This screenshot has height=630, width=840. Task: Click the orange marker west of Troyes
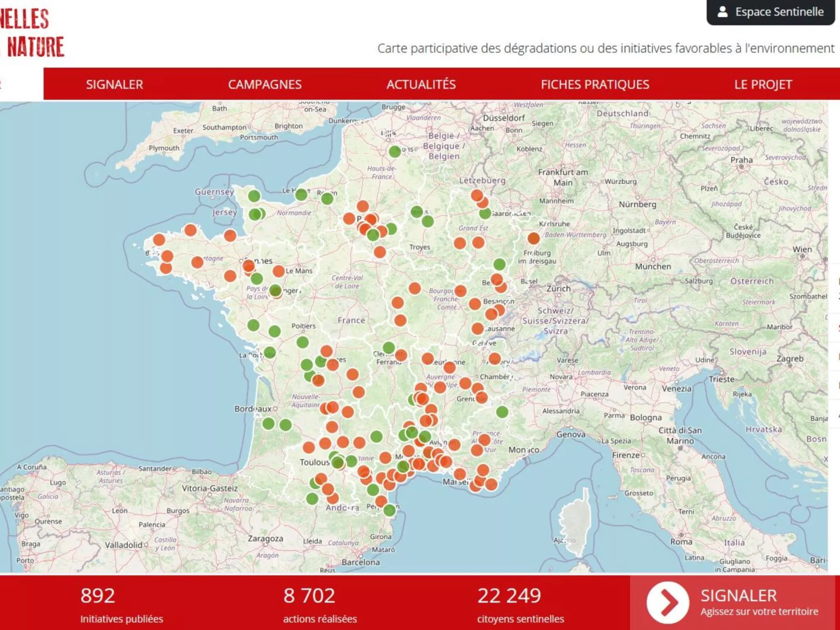pos(380,252)
